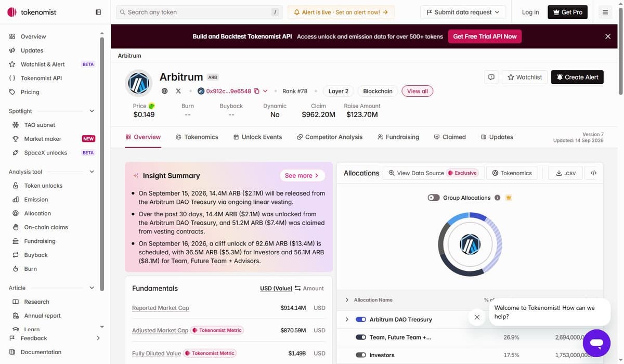This screenshot has height=364, width=624.
Task: Collapse the Article section
Action: (92, 288)
